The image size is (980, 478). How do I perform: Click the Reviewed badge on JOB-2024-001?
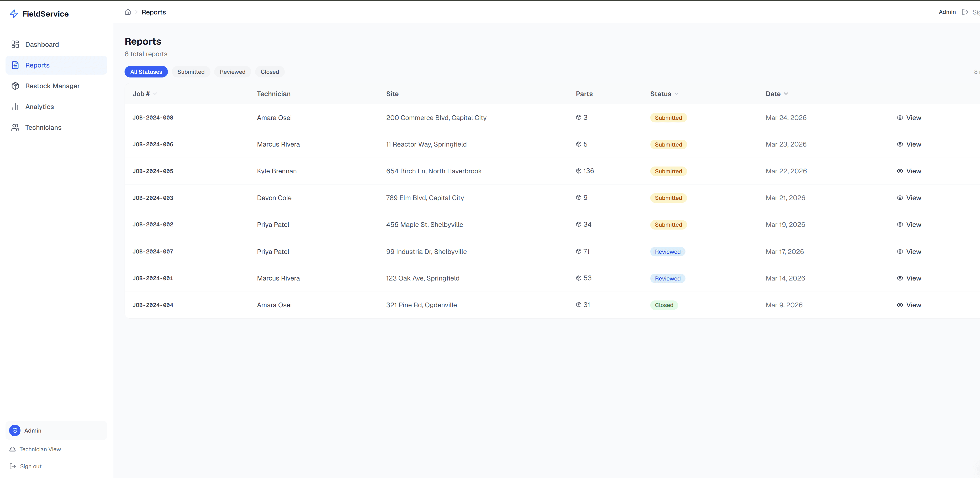(667, 278)
